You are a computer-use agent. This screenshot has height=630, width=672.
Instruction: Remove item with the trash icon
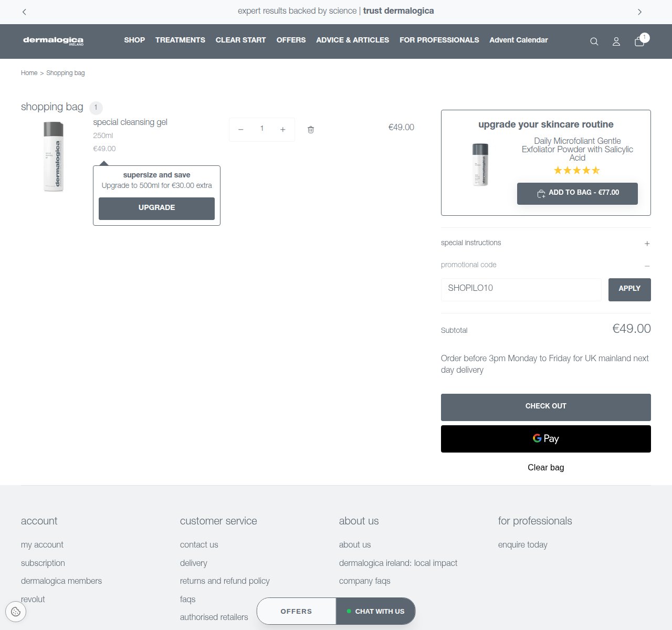[311, 130]
